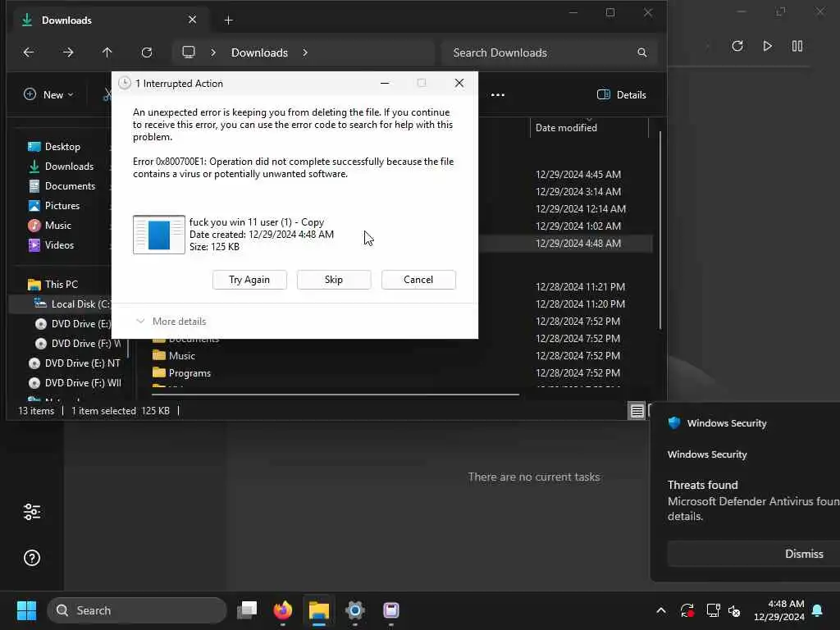Open Pictures in the sidebar
The height and width of the screenshot is (630, 840).
coord(62,206)
